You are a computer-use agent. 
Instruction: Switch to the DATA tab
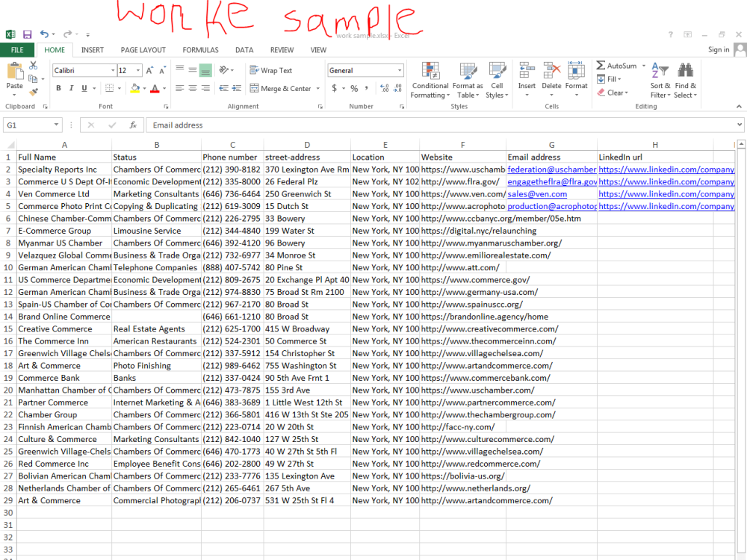pos(244,49)
